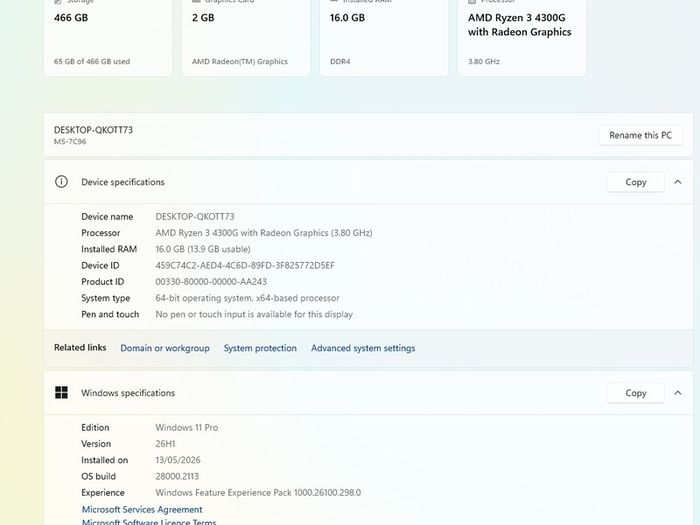The height and width of the screenshot is (525, 700).
Task: Select Windows Feature Experience Pack value
Action: point(258,492)
